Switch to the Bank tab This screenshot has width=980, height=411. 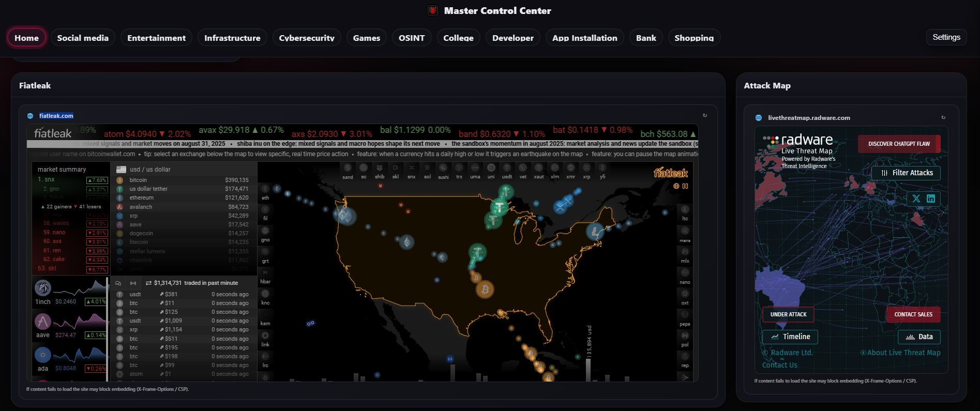pyautogui.click(x=646, y=38)
